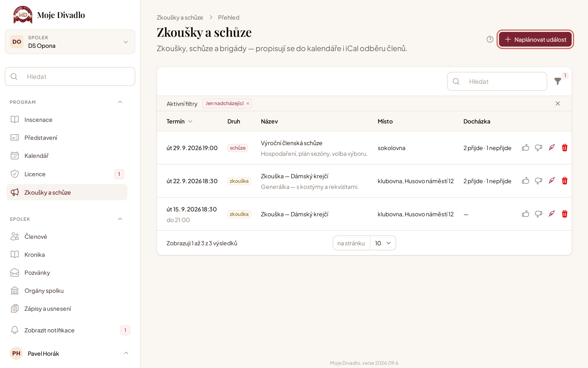Edit the Výroční členská schůze event

coord(551,148)
